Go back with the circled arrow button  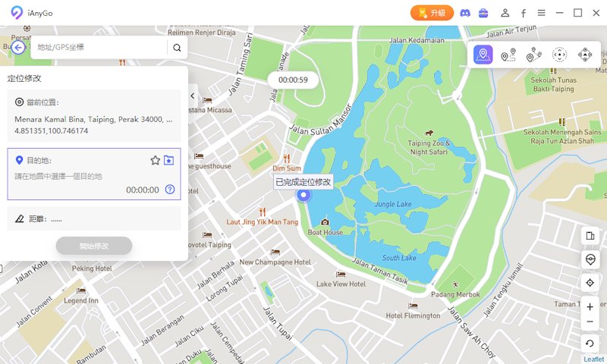click(18, 48)
